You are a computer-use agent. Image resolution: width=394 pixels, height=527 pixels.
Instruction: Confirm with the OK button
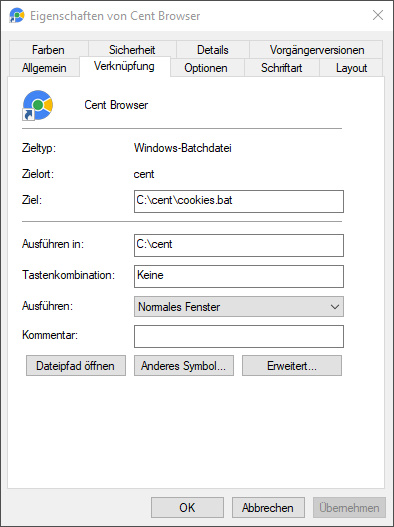(x=187, y=508)
